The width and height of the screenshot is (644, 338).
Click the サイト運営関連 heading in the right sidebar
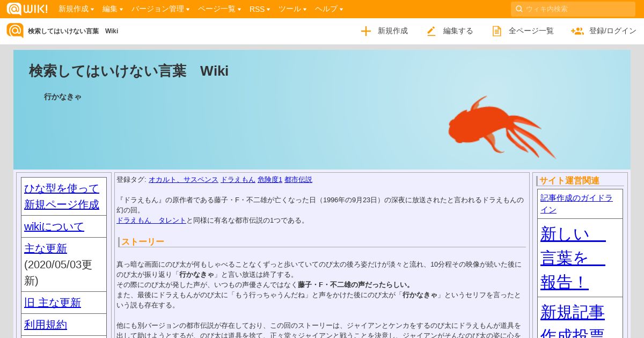(x=569, y=181)
